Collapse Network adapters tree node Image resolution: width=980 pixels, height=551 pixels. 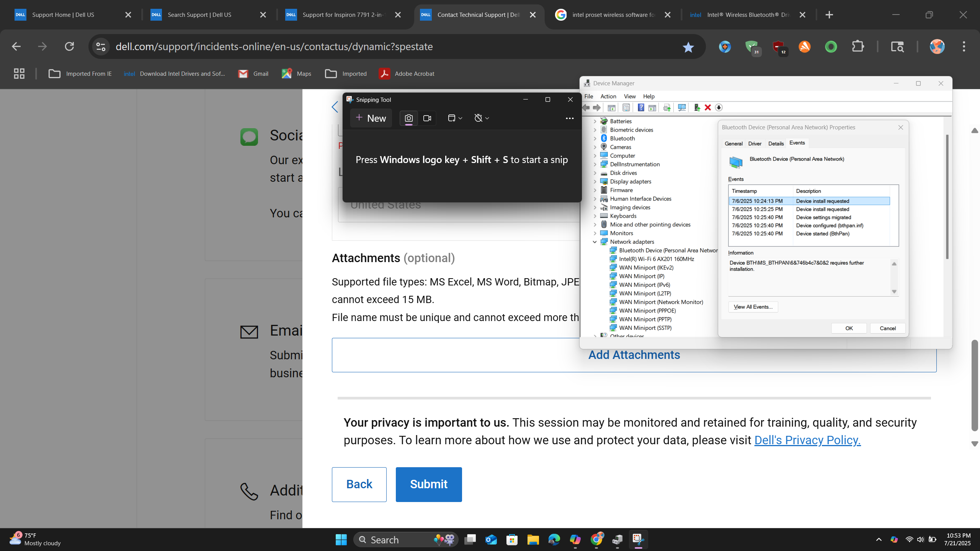[595, 242]
